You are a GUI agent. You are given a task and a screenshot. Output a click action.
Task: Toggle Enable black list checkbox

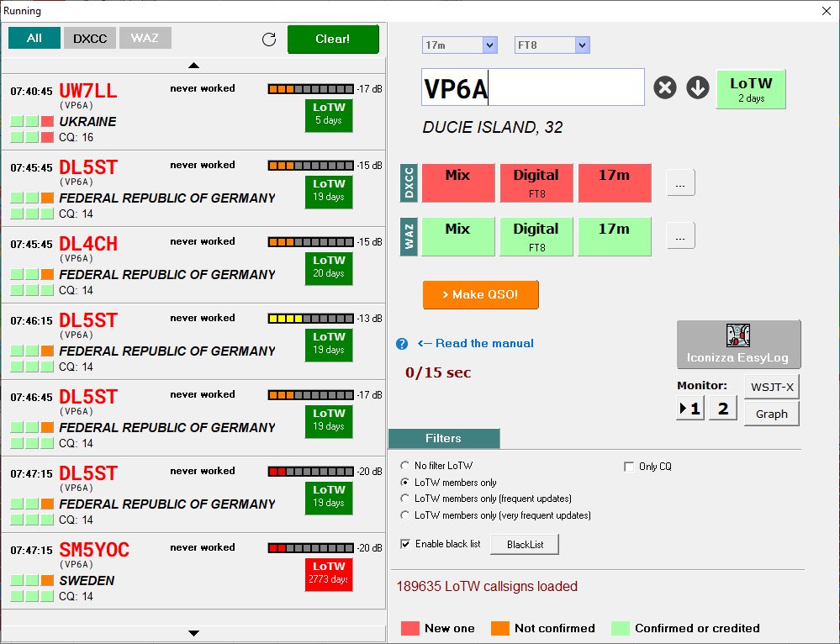pyautogui.click(x=405, y=544)
